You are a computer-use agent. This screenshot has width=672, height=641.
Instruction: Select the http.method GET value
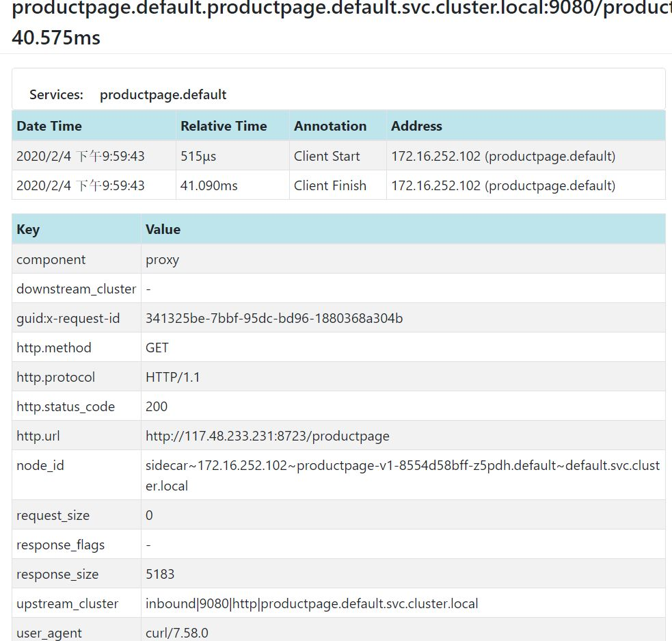click(157, 348)
